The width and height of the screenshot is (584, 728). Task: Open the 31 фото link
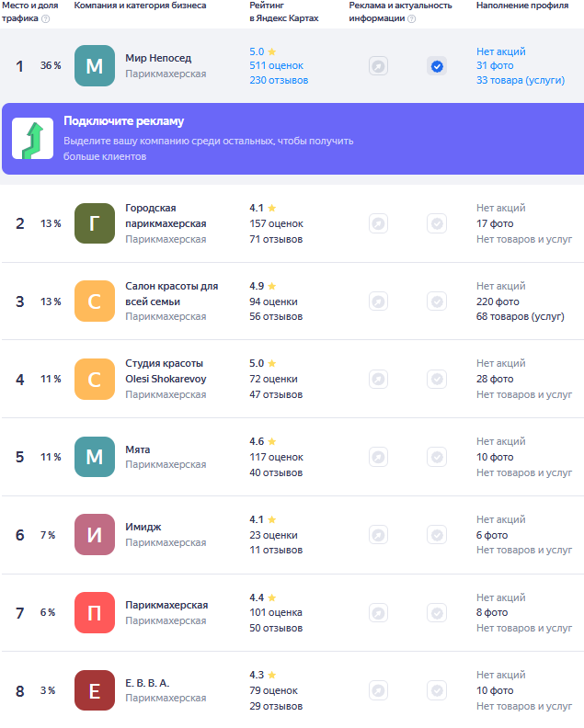click(495, 66)
